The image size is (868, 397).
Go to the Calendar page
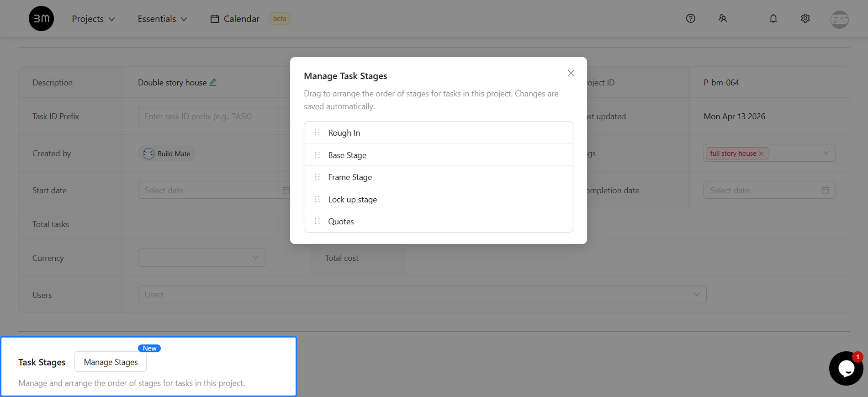(235, 19)
